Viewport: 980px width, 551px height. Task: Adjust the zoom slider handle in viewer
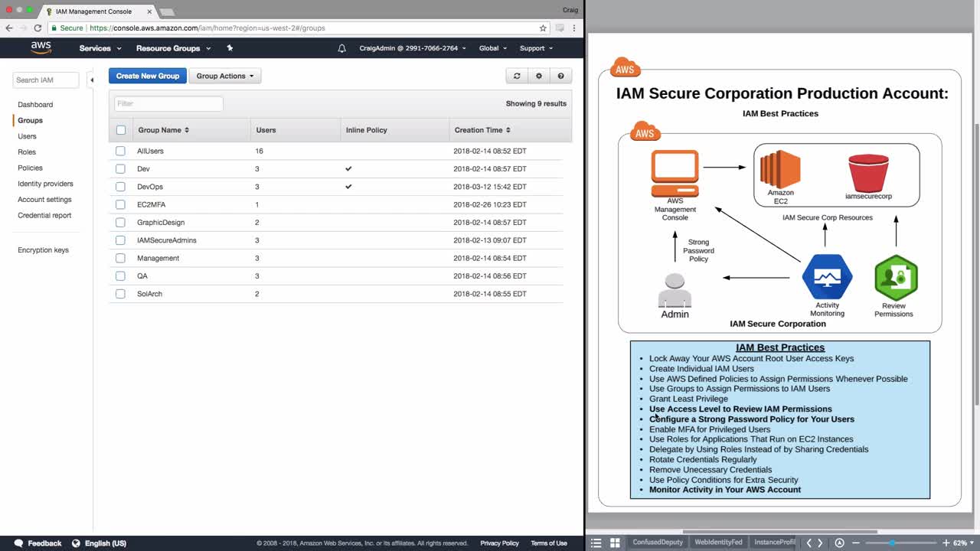coord(891,543)
